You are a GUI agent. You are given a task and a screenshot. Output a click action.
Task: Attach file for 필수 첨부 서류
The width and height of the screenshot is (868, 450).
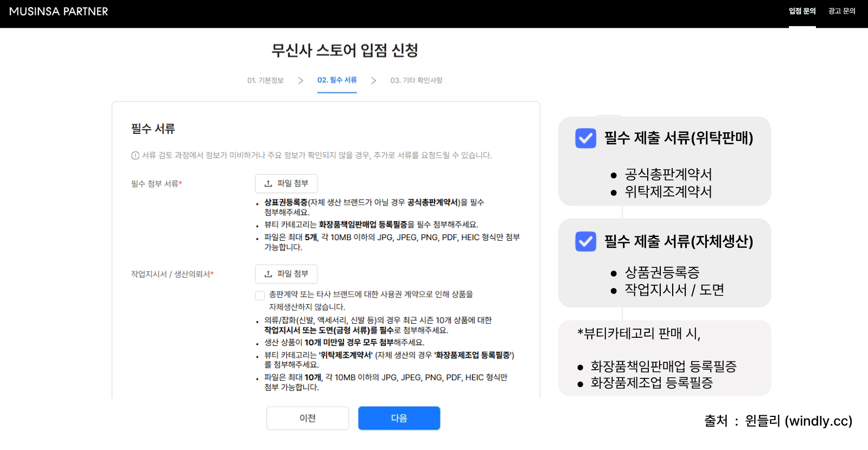click(286, 183)
